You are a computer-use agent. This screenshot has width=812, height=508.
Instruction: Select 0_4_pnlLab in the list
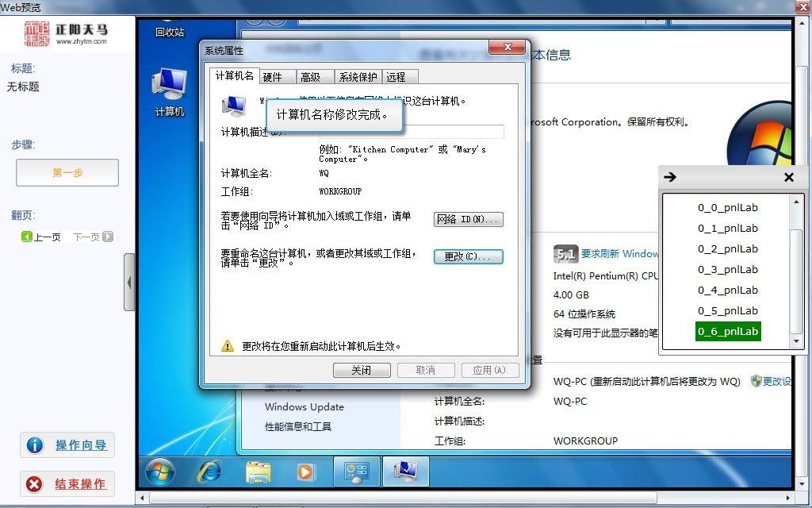(x=728, y=291)
